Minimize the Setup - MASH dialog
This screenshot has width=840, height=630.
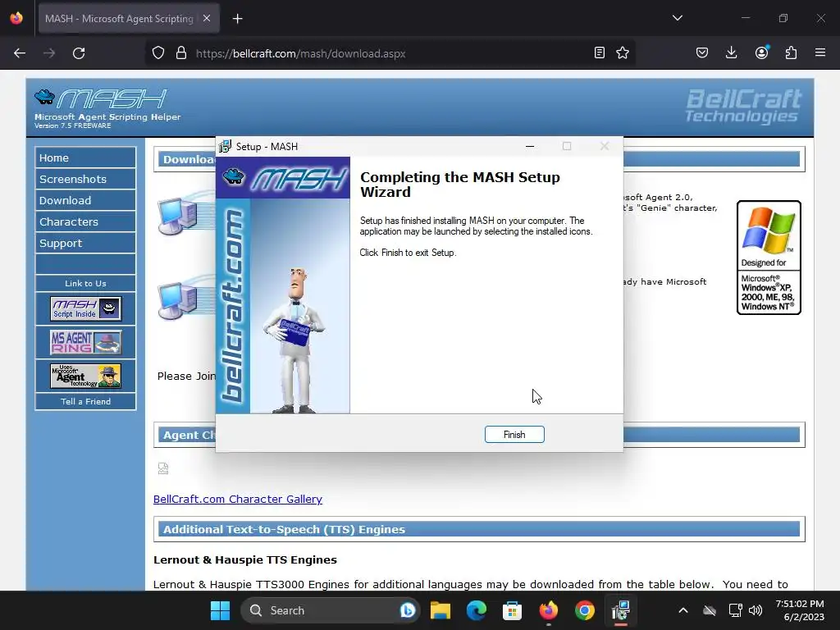point(530,146)
